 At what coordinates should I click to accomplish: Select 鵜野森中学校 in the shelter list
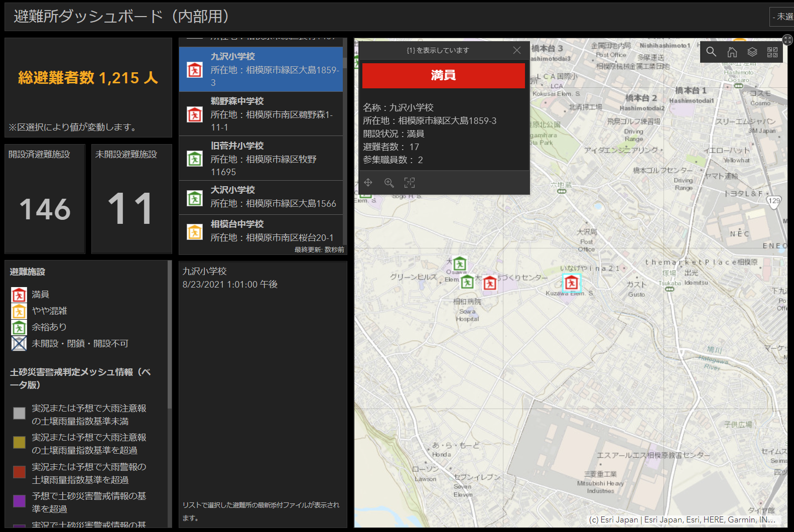[261, 114]
